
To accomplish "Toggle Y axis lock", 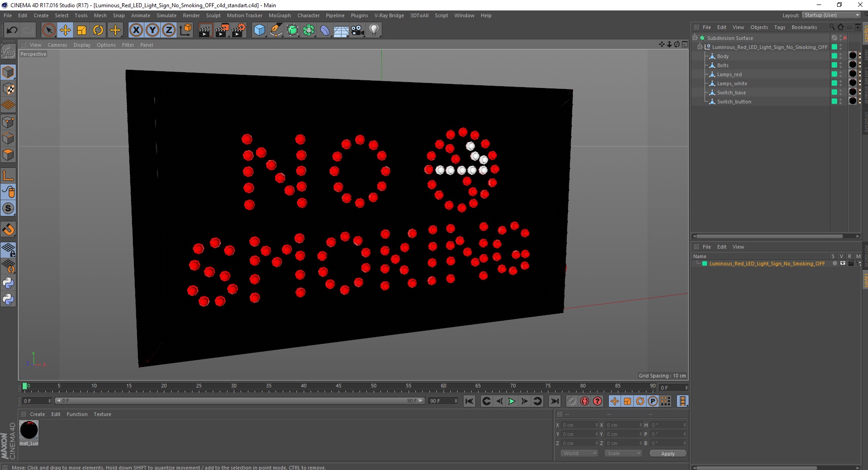I will click(153, 30).
